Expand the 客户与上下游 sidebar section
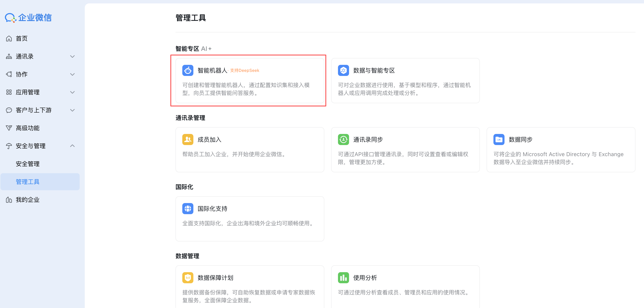 (x=72, y=110)
